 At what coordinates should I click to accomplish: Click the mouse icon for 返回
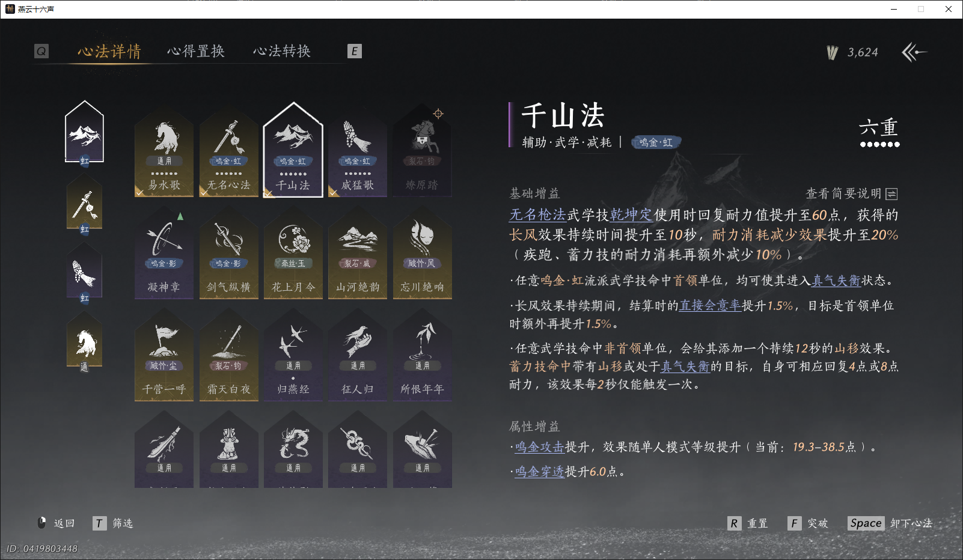[x=42, y=523]
